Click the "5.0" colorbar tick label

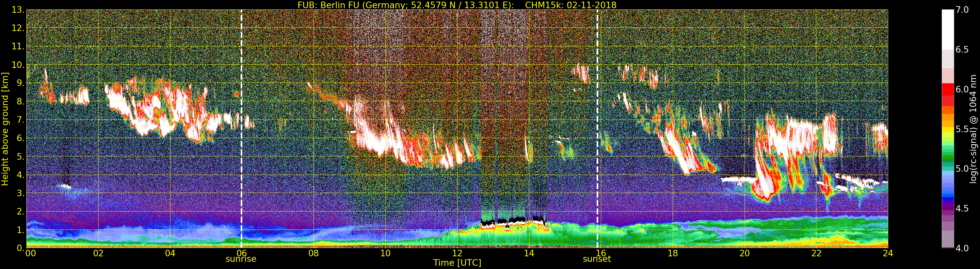click(962, 169)
